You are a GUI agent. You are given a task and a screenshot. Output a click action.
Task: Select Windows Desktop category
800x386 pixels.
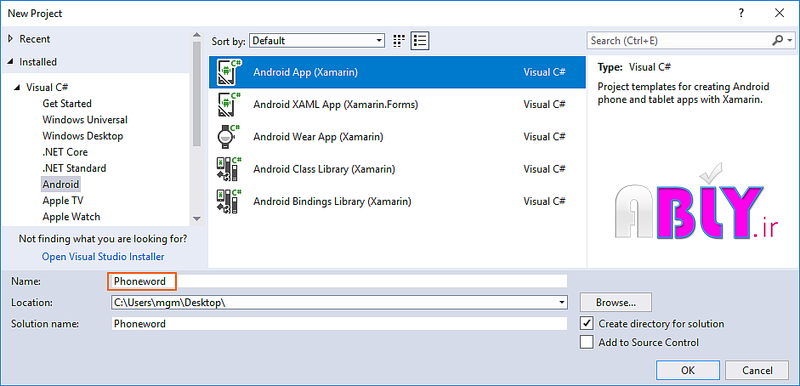(x=83, y=136)
